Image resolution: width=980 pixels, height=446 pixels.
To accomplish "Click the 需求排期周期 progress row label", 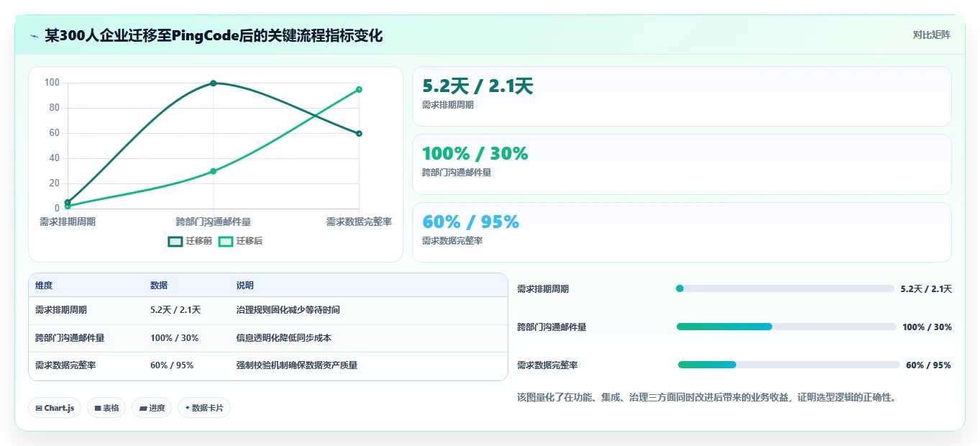I will (543, 288).
